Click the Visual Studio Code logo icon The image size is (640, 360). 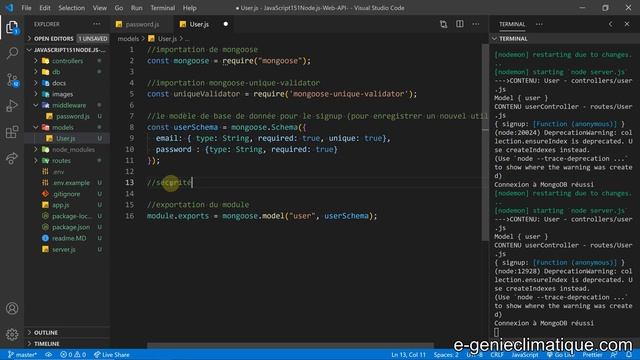tap(9, 8)
